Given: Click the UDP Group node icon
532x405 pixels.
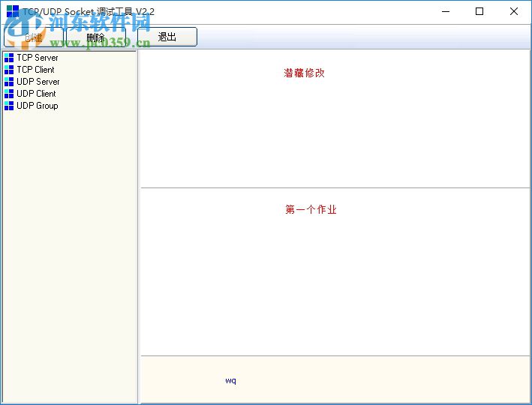Looking at the screenshot, I should point(9,106).
